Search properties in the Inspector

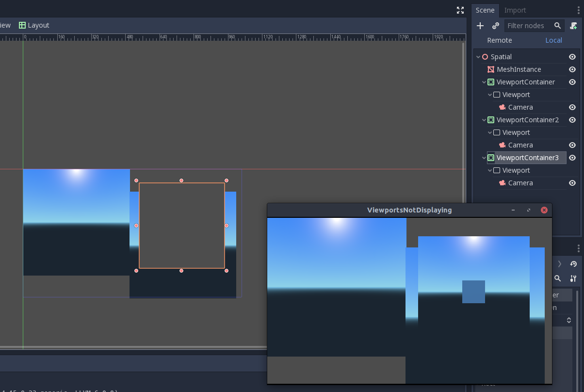pos(557,278)
